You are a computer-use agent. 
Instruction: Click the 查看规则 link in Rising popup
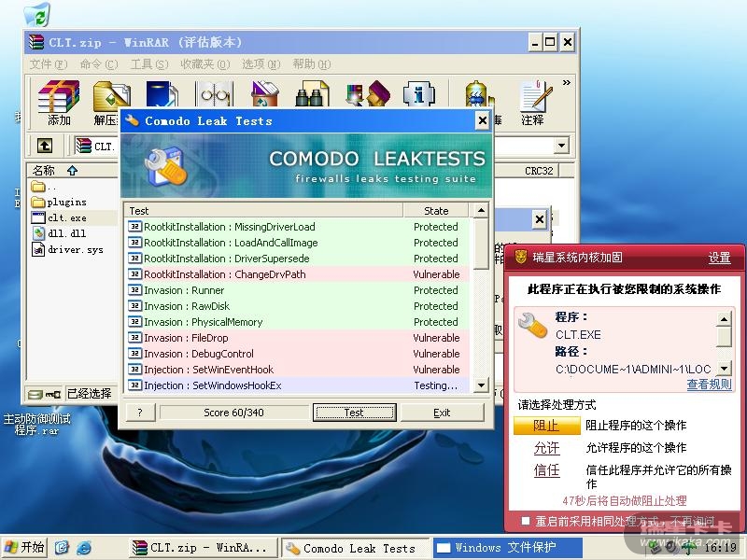(709, 385)
